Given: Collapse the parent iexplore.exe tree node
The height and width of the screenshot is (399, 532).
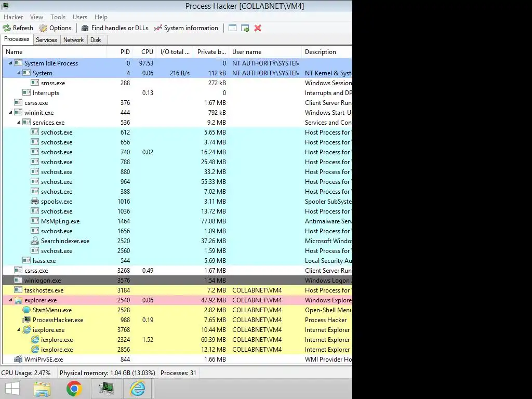Looking at the screenshot, I should click(19, 329).
